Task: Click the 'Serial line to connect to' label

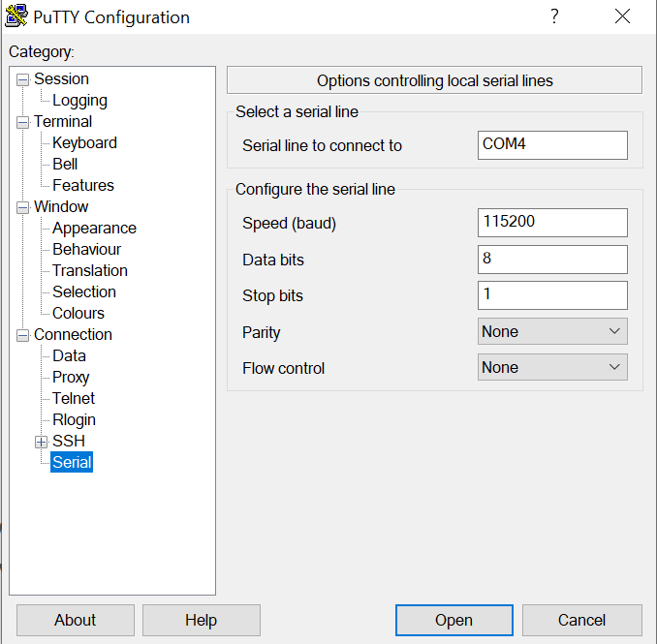Action: coord(322,145)
